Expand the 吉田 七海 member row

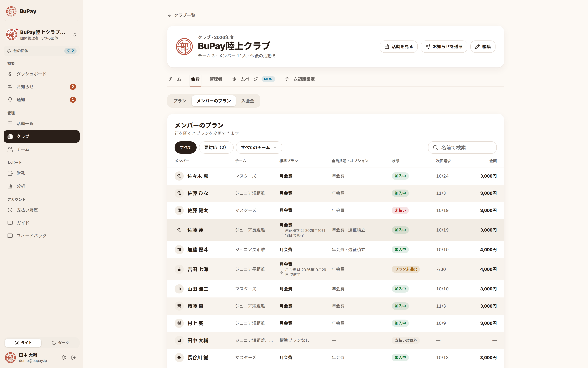[335, 269]
